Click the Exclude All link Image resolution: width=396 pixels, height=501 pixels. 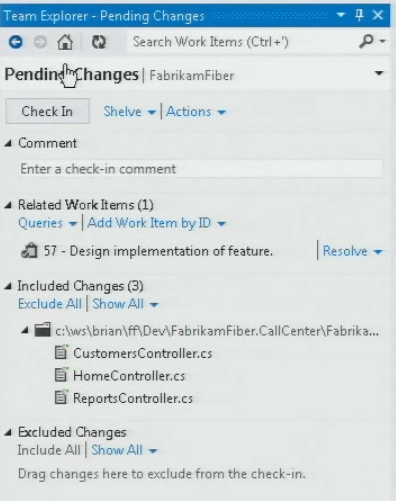pyautogui.click(x=50, y=304)
